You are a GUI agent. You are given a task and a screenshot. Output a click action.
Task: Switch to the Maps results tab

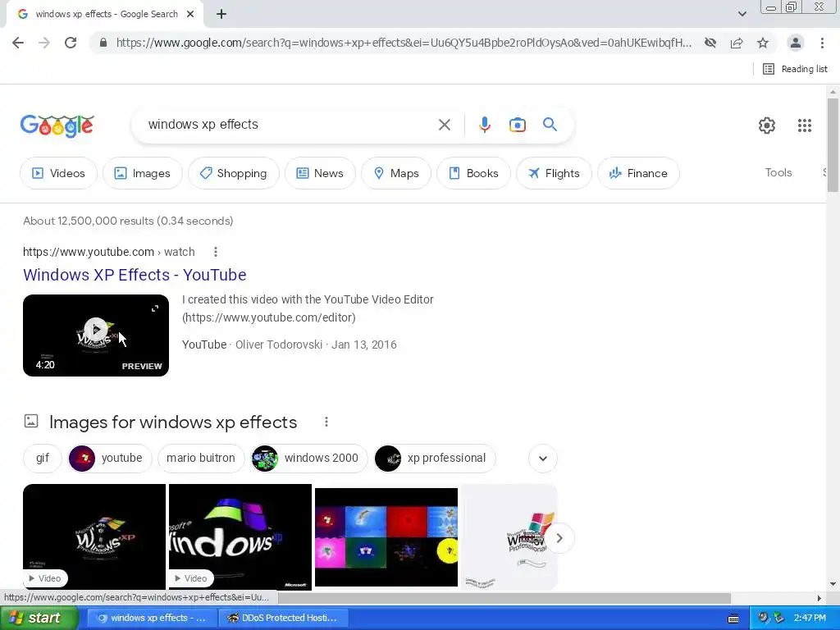coord(396,173)
